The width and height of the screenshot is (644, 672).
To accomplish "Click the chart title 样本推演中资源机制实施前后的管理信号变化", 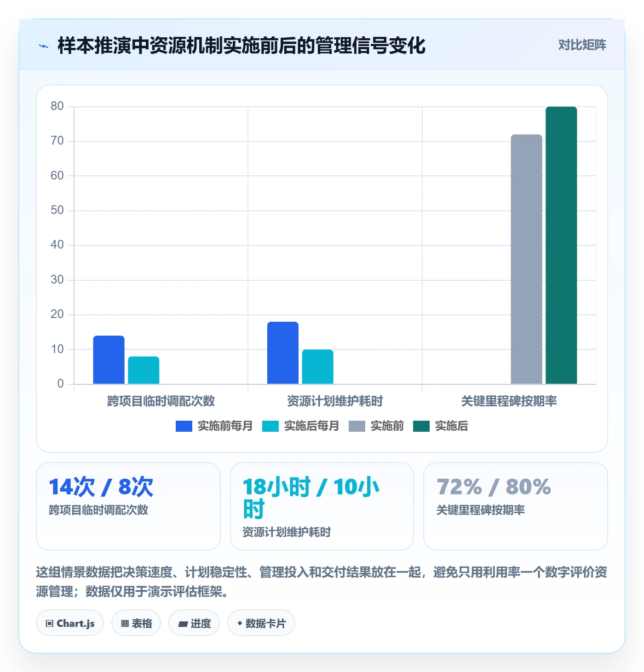I will pos(241,46).
